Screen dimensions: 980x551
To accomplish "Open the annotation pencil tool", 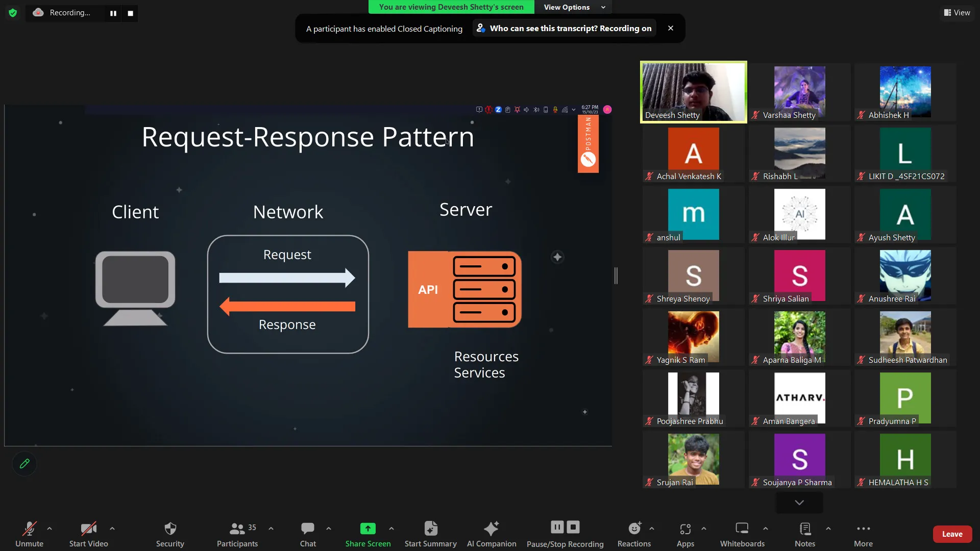I will pos(24,463).
